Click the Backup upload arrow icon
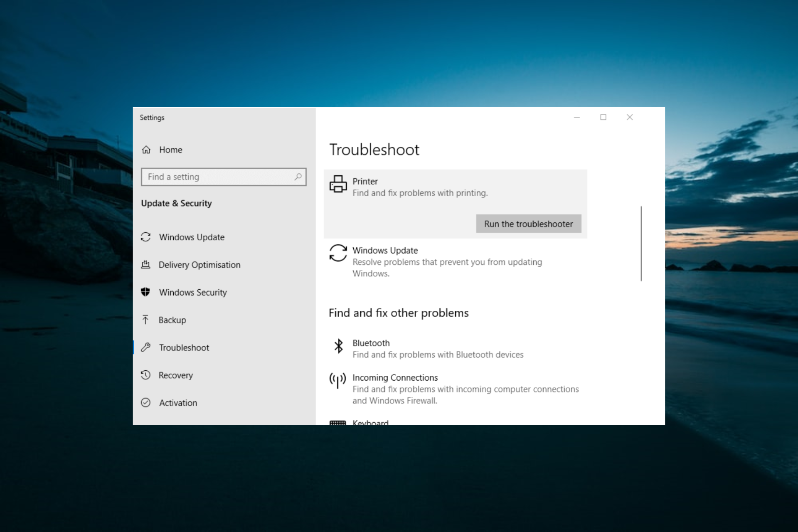This screenshot has width=798, height=532. [x=146, y=320]
